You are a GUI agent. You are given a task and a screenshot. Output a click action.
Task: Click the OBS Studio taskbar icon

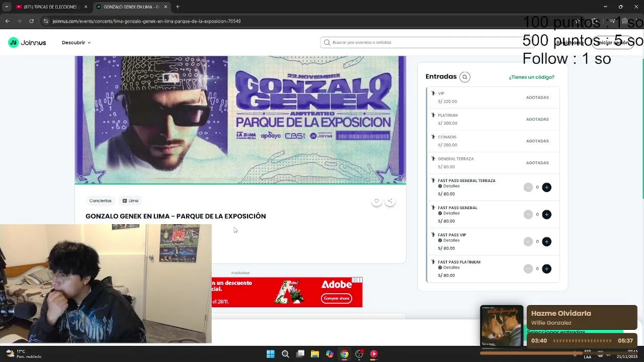[359, 354]
